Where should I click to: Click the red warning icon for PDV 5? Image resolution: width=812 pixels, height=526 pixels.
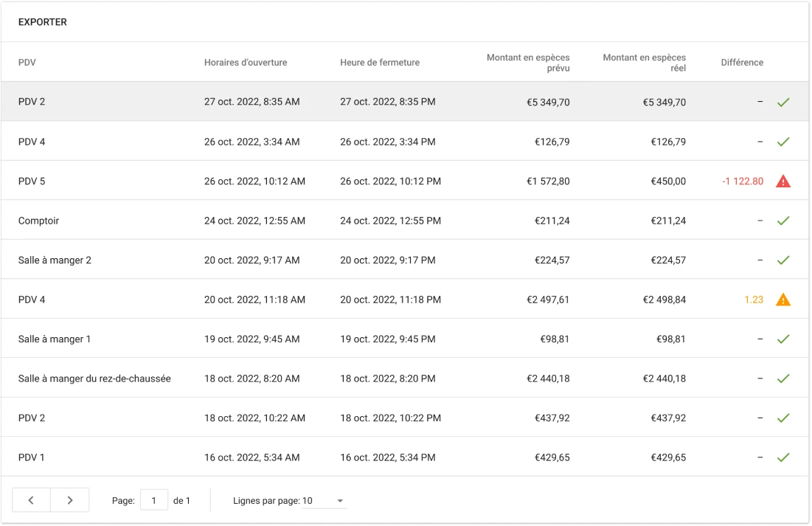(x=782, y=181)
